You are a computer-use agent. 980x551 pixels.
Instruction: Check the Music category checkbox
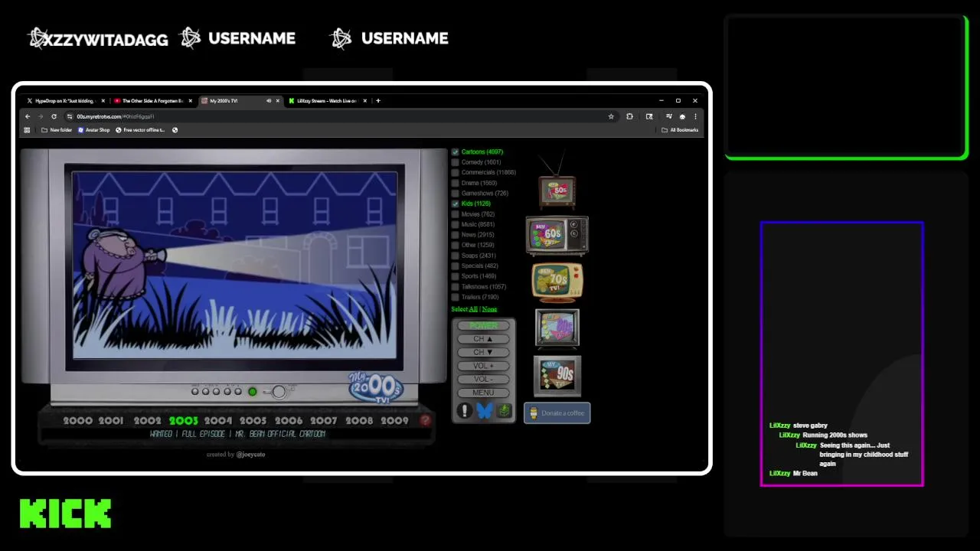tap(455, 224)
